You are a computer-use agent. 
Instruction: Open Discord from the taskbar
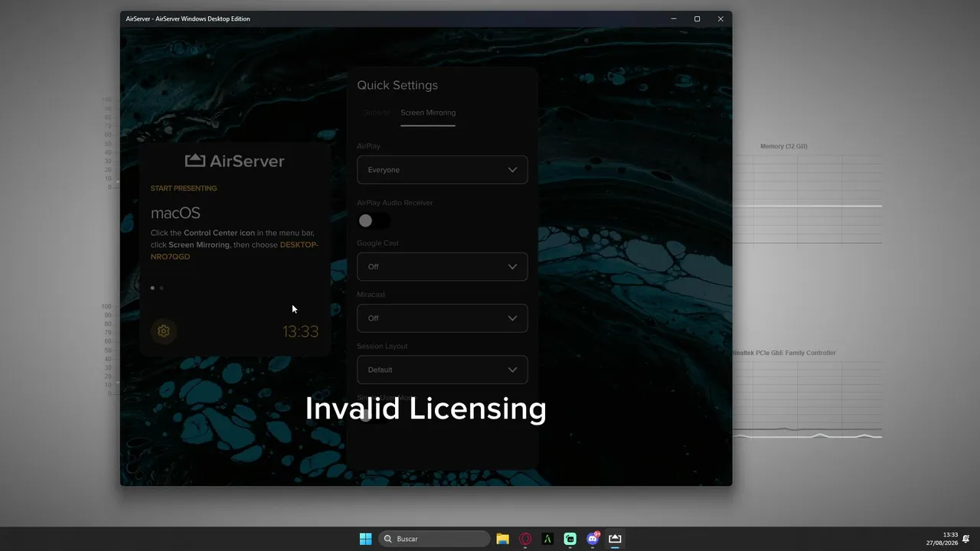(x=593, y=539)
